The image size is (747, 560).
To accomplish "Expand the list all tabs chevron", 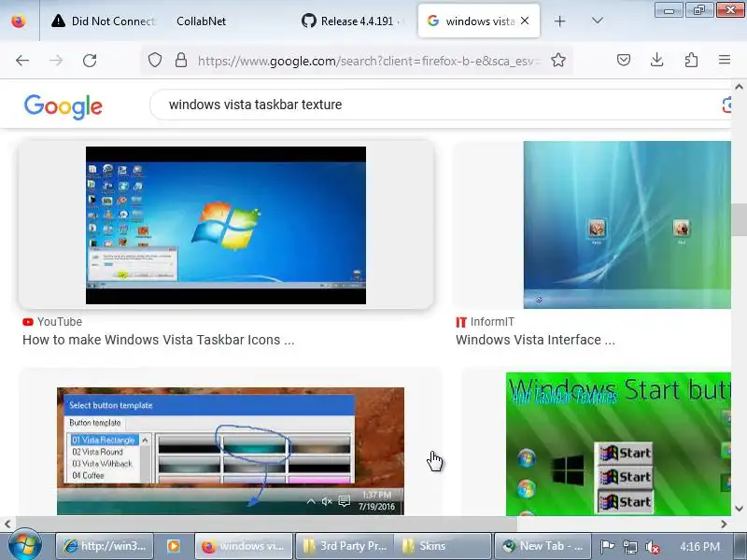I will click(x=597, y=21).
